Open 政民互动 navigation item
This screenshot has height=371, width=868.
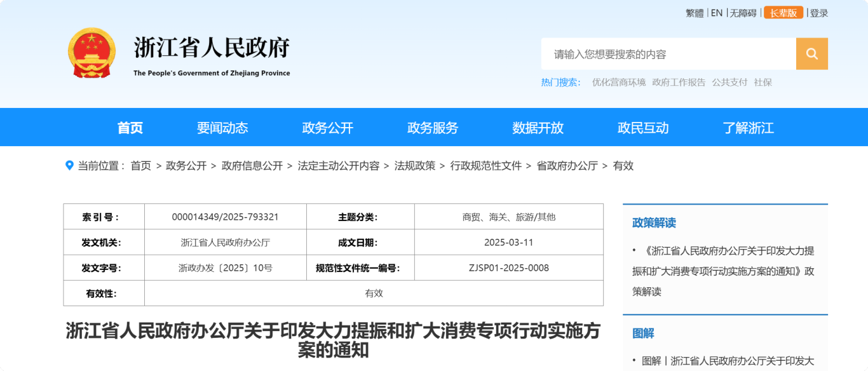(x=643, y=128)
